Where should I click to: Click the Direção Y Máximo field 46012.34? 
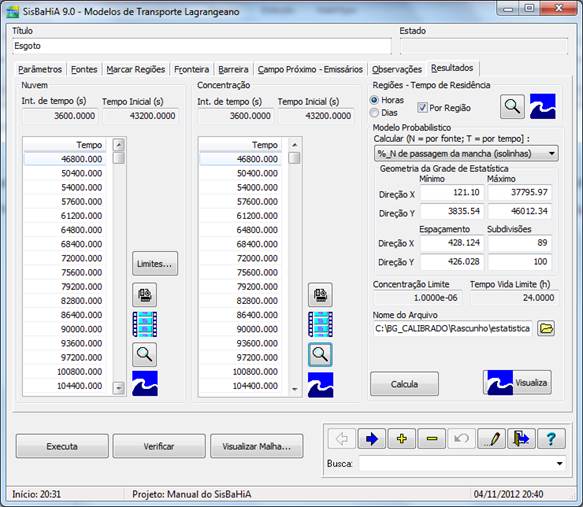click(x=519, y=211)
